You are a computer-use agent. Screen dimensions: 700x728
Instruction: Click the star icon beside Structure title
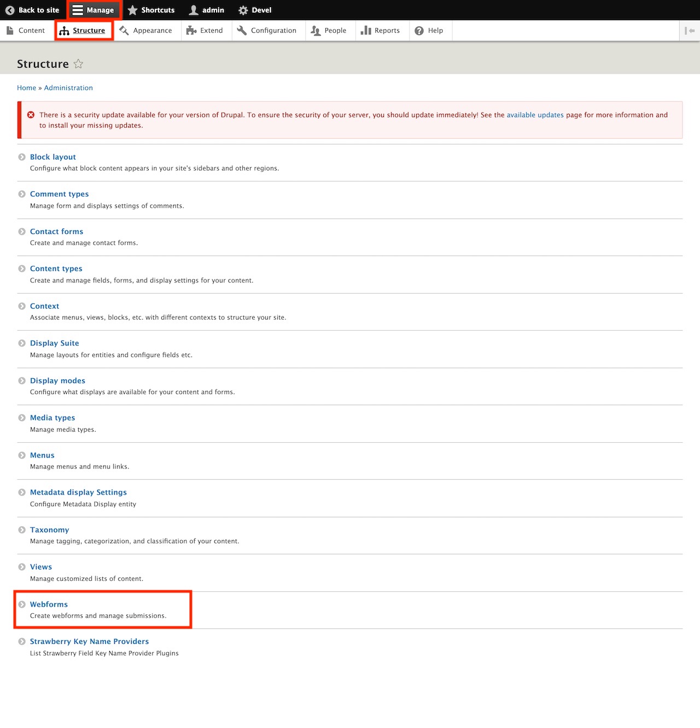(x=78, y=64)
